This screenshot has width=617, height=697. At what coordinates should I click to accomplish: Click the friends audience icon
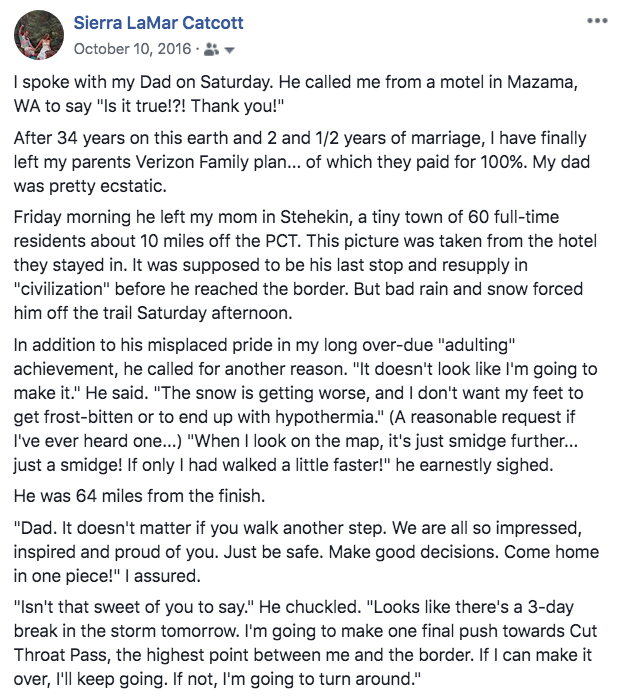click(212, 47)
